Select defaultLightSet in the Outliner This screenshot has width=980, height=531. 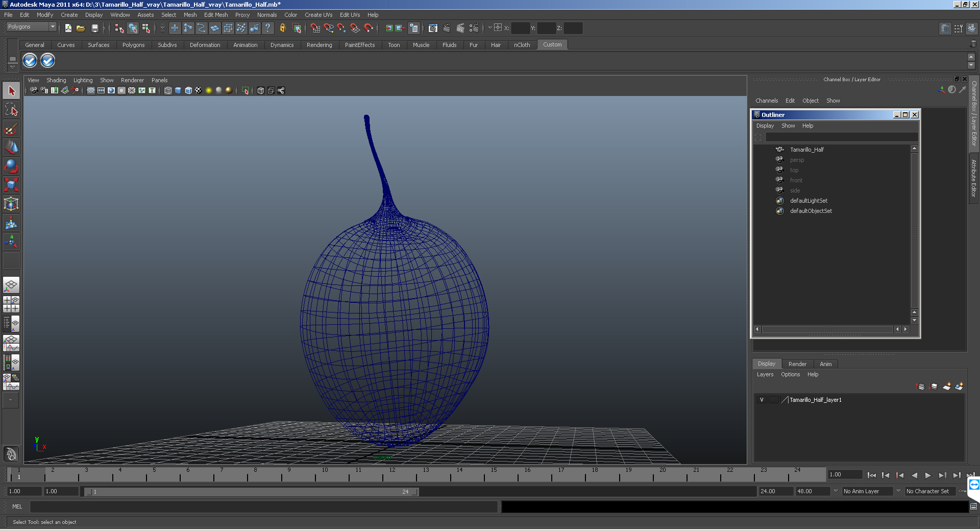point(808,201)
